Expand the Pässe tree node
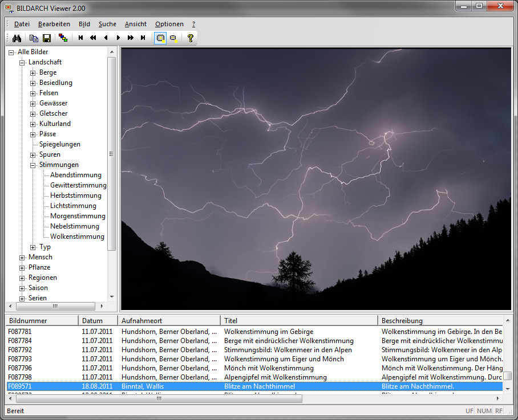The width and height of the screenshot is (518, 420). click(x=33, y=134)
